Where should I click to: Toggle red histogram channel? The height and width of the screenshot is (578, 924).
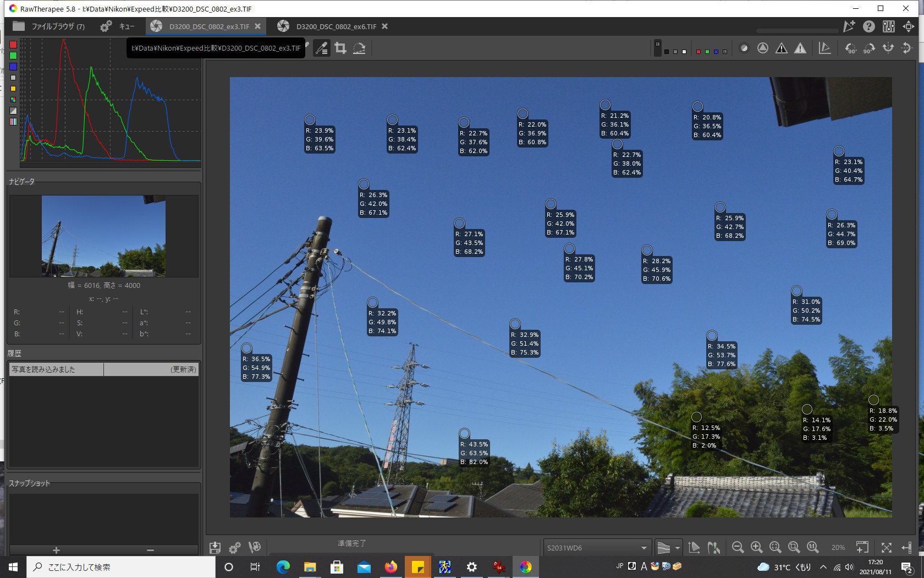point(13,45)
